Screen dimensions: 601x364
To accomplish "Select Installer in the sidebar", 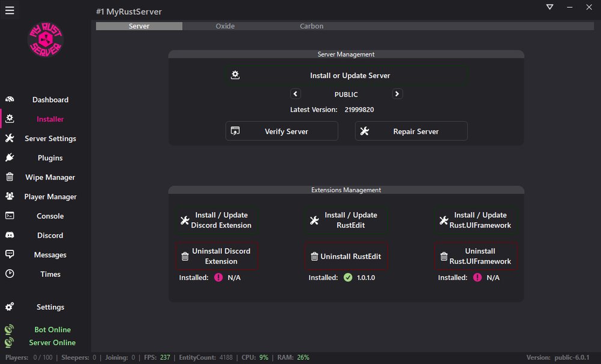I will pyautogui.click(x=50, y=119).
